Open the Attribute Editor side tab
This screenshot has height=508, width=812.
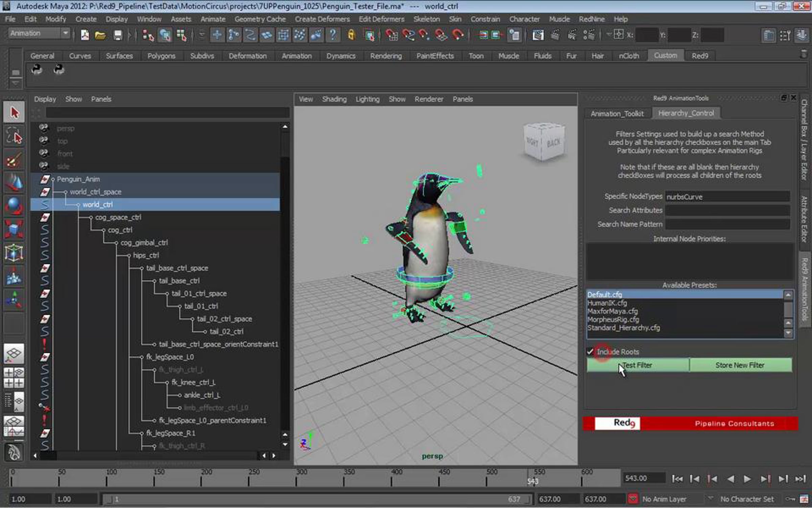(x=805, y=219)
